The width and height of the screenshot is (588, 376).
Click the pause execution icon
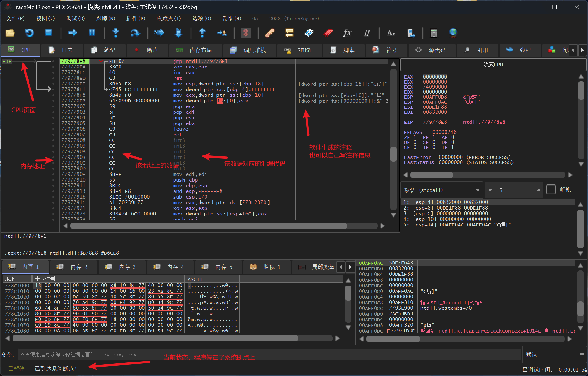[92, 33]
